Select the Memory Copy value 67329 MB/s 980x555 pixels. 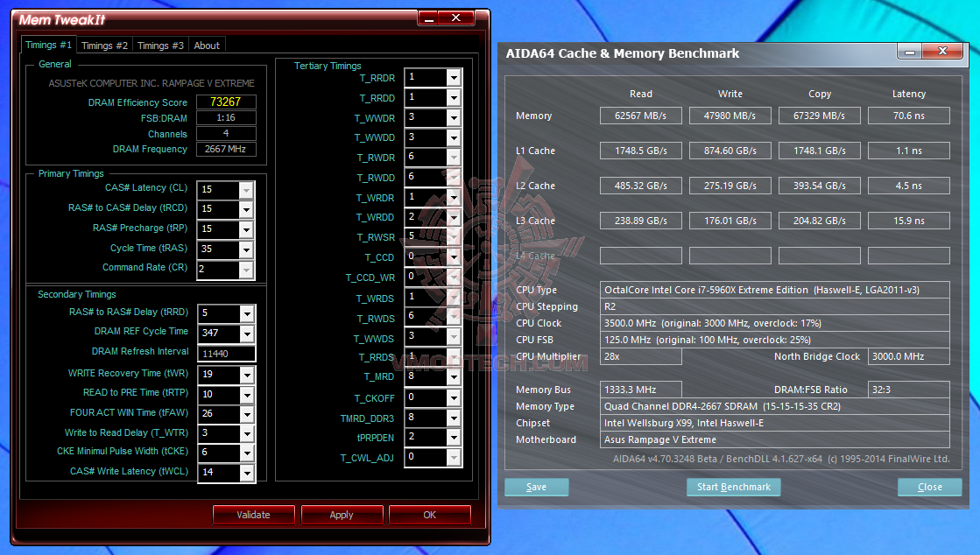point(820,116)
